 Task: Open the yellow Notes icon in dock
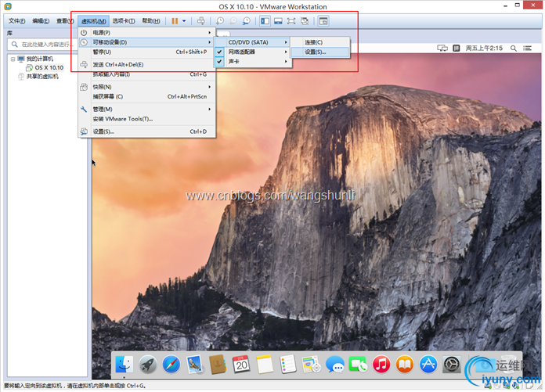265,364
